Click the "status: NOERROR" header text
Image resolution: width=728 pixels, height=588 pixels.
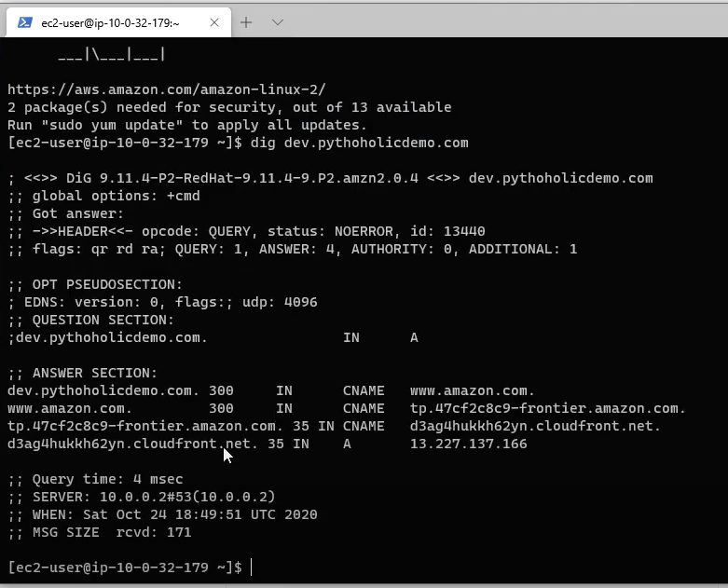[x=331, y=231]
